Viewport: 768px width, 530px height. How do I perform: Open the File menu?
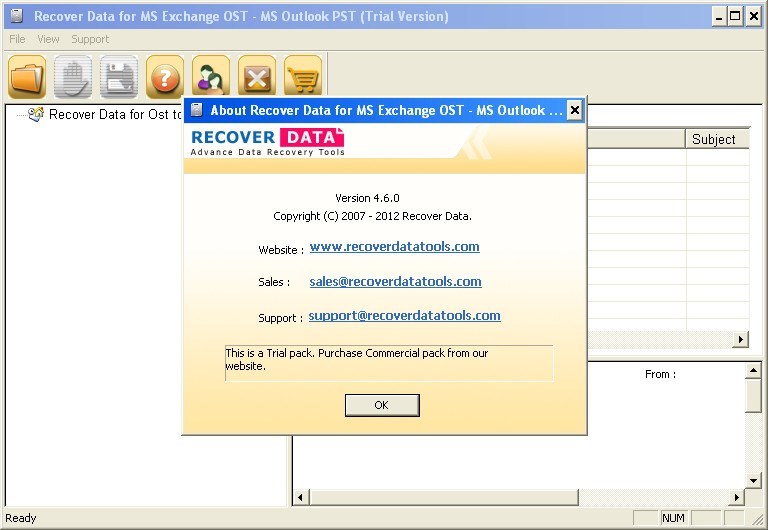click(x=17, y=39)
